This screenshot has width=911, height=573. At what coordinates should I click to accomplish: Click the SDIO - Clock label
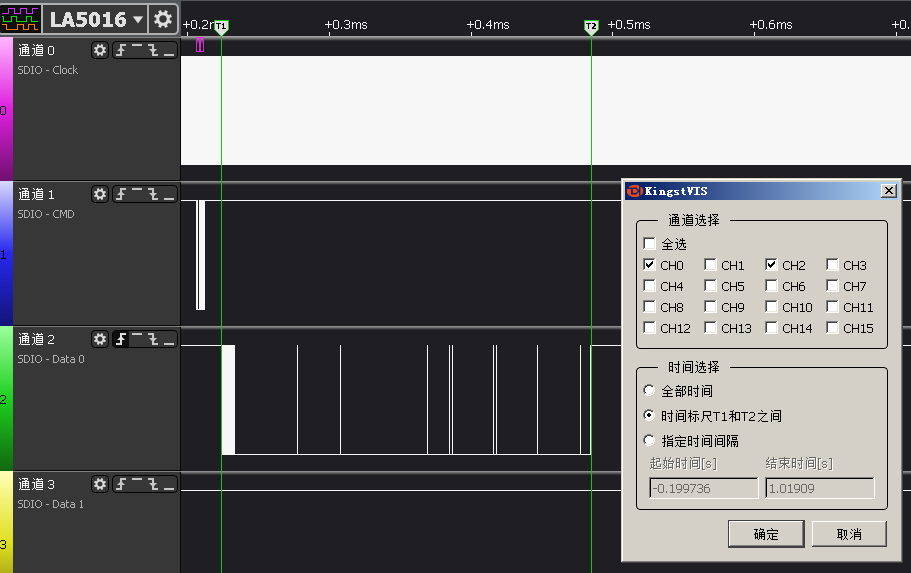point(48,70)
